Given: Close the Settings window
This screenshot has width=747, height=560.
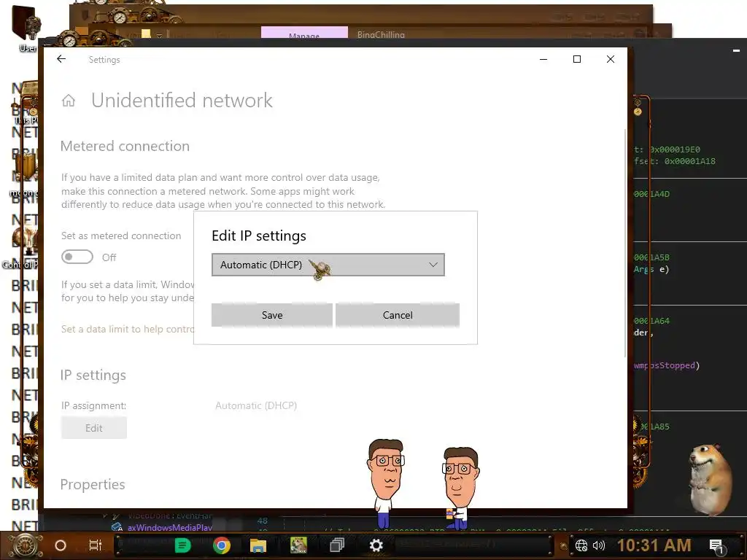Looking at the screenshot, I should pyautogui.click(x=611, y=59).
